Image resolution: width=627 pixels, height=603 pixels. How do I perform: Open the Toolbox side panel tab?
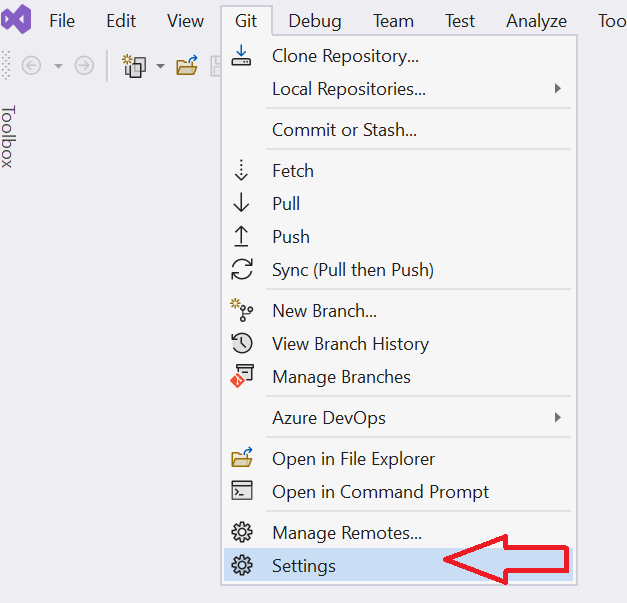pyautogui.click(x=8, y=136)
